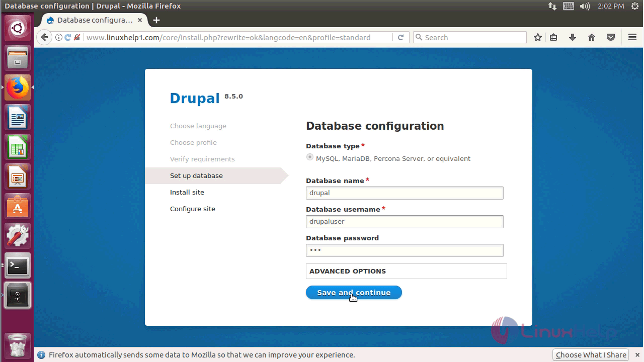Open the session gear menu in the top panel

pos(635,6)
